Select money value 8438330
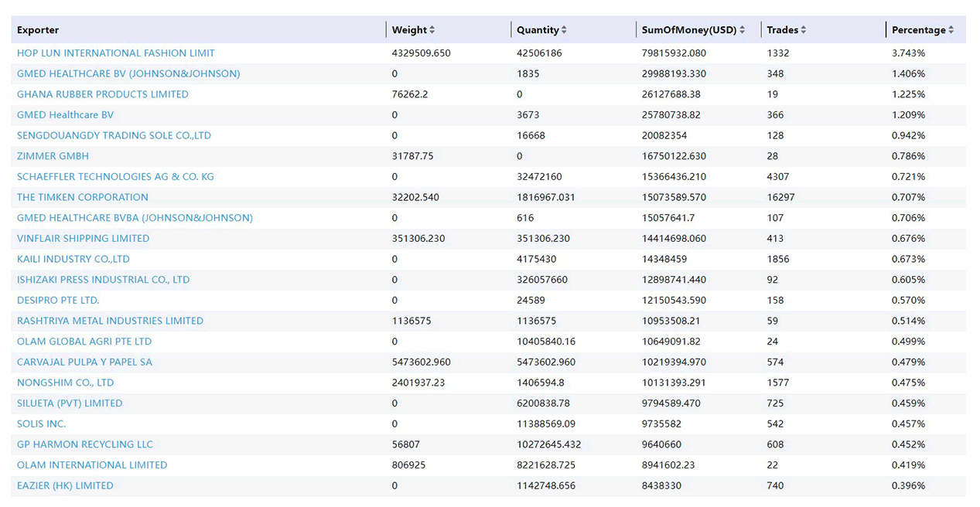980x507 pixels. tap(661, 485)
